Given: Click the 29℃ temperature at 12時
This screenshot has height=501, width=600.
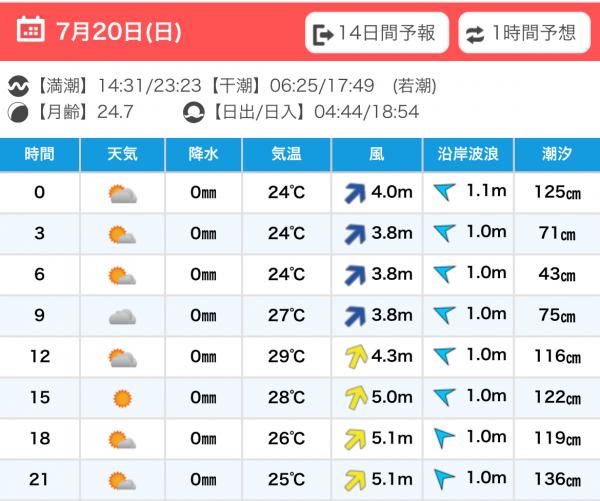Looking at the screenshot, I should point(286,357).
